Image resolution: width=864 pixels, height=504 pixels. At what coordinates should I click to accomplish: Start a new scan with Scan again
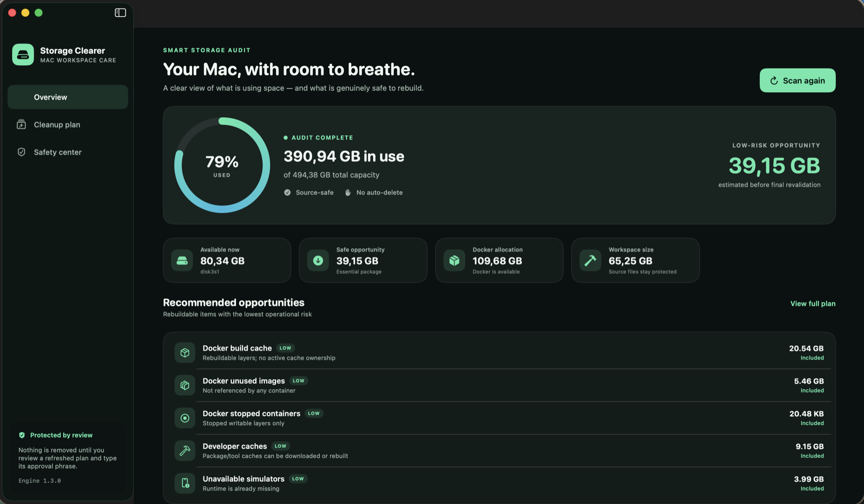(797, 81)
